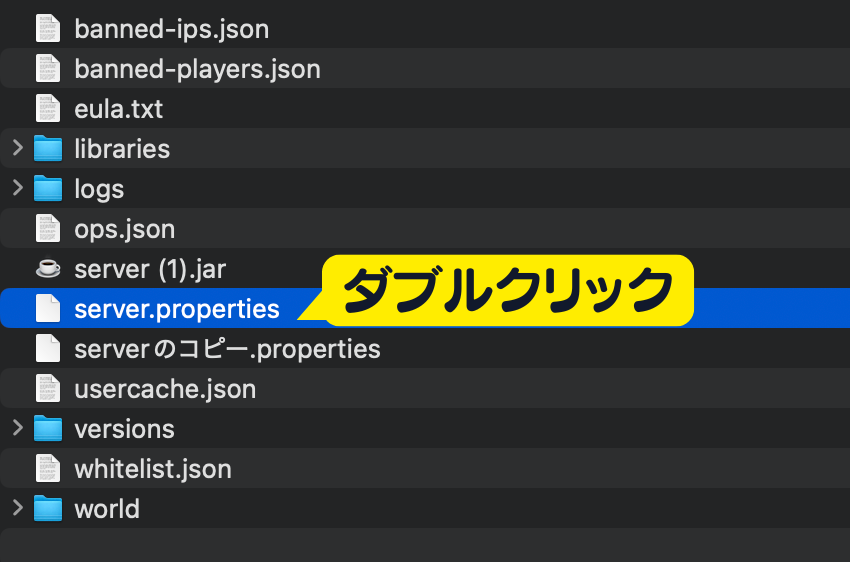Expand the world folder disclosure arrow
Screen dimensions: 850x562
(17, 509)
